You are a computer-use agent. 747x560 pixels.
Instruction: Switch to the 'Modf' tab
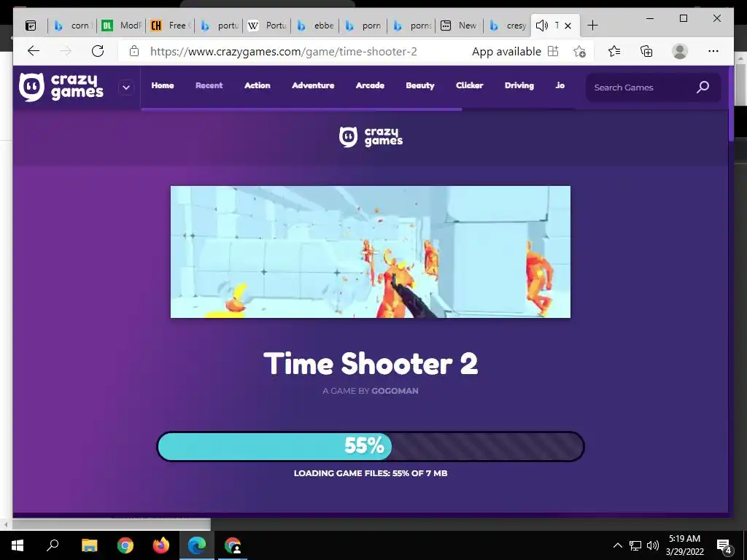[122, 26]
